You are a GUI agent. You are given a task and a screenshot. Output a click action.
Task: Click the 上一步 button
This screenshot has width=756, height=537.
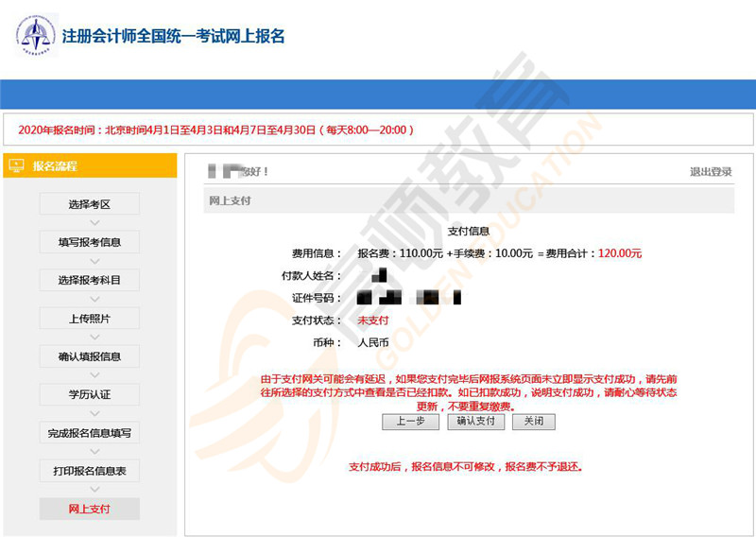coord(411,422)
